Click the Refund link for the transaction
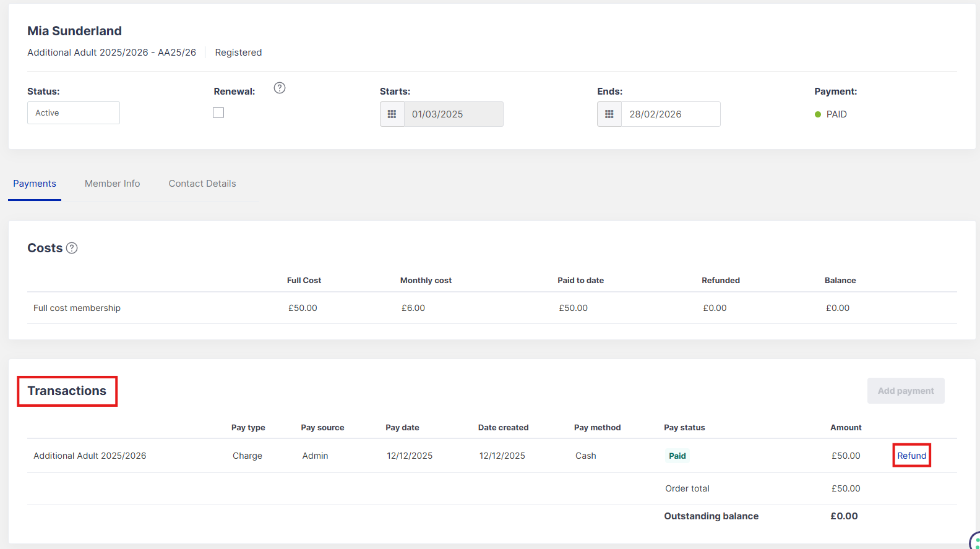Image resolution: width=980 pixels, height=549 pixels. pos(911,456)
